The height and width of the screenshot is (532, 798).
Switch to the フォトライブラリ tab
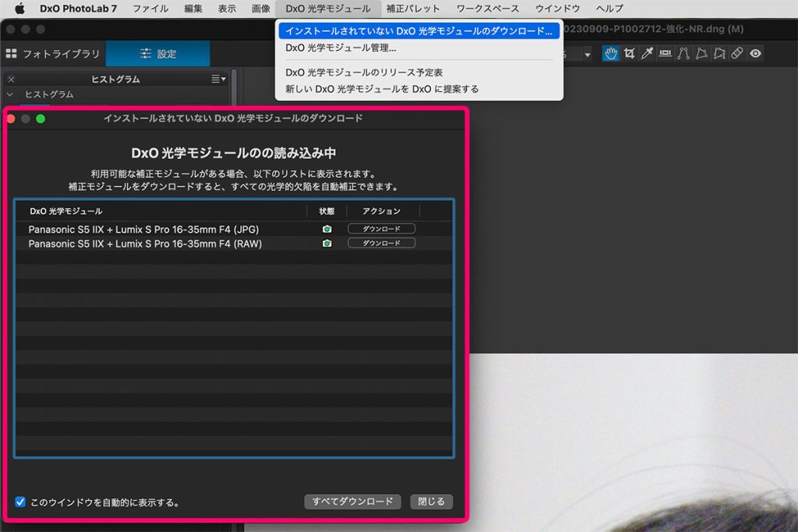click(x=53, y=54)
